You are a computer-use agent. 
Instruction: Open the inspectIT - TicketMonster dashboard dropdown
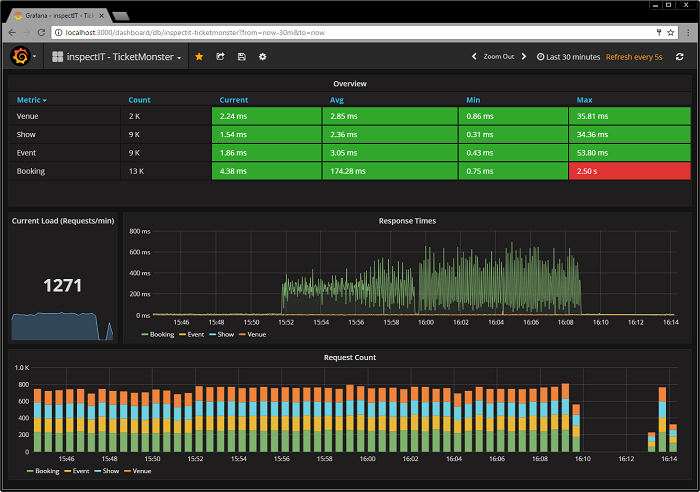click(x=118, y=57)
